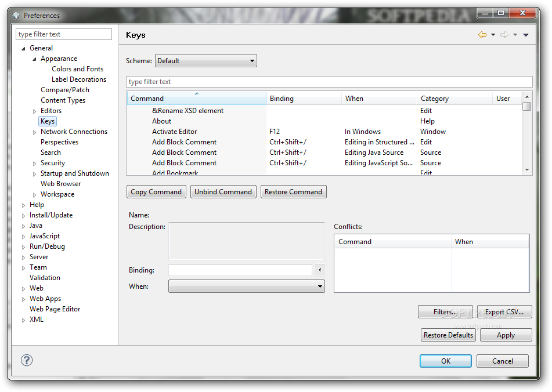Viewport: 552px width, 392px height.
Task: Click the forward navigation arrow icon
Action: pos(504,35)
